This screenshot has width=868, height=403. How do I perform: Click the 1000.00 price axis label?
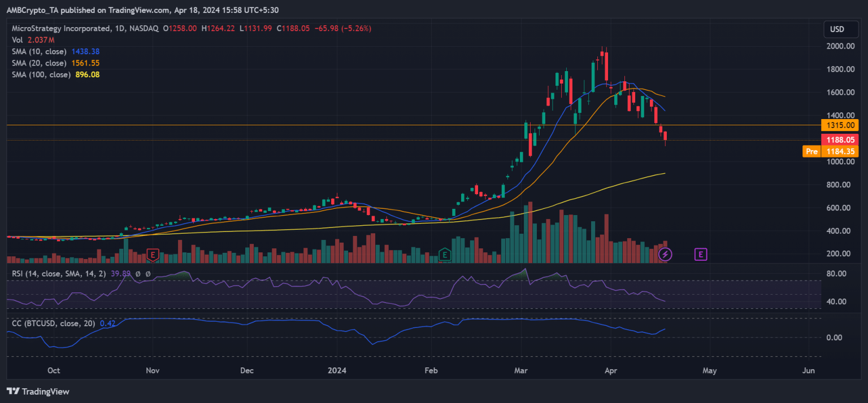tap(839, 161)
